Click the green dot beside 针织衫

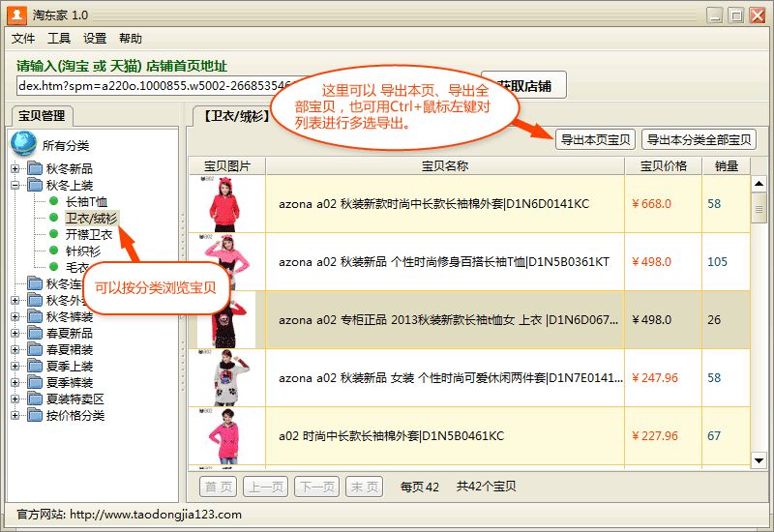(x=54, y=251)
